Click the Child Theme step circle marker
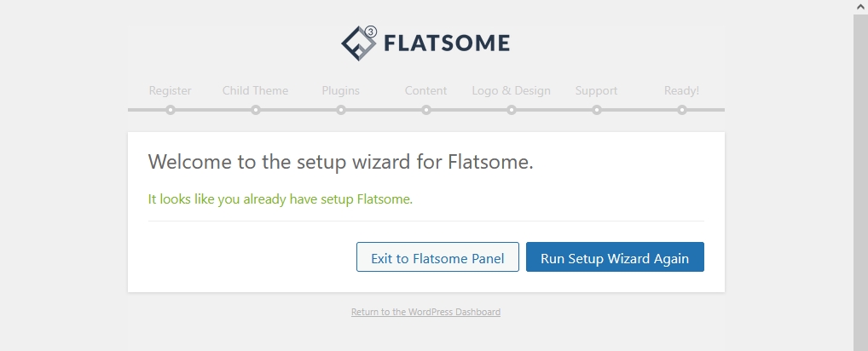 tap(256, 110)
